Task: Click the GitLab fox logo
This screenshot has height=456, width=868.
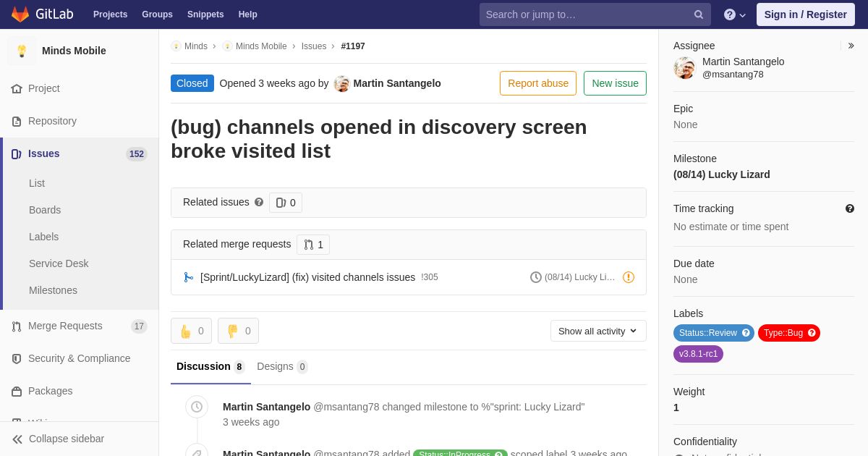Action: click(x=20, y=14)
